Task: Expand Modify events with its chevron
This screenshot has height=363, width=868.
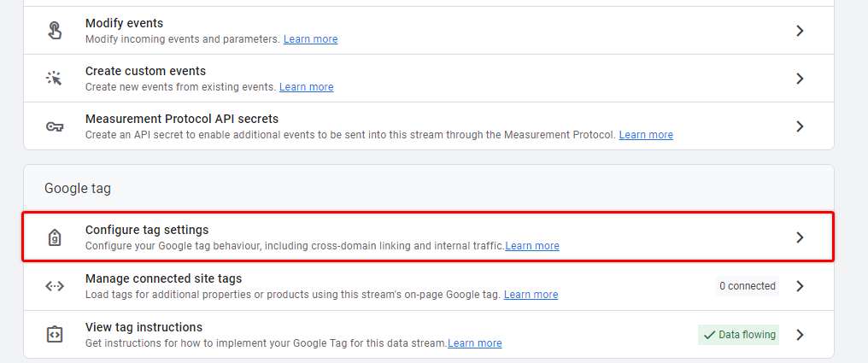Action: pos(800,31)
